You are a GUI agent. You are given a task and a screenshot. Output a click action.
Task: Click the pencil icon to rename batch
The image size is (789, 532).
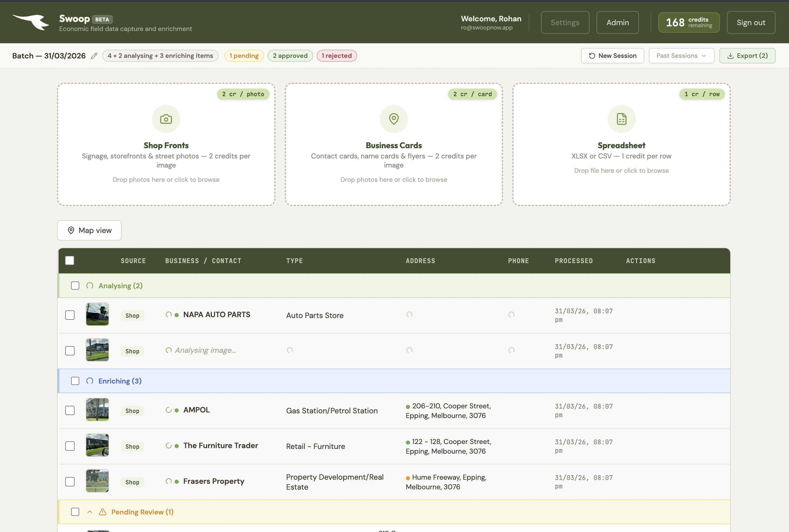94,56
